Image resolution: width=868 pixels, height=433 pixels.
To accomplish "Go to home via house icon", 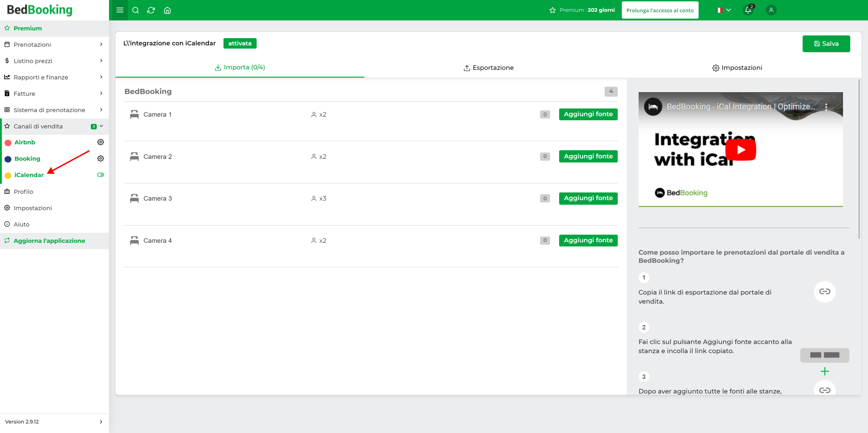I will point(167,10).
